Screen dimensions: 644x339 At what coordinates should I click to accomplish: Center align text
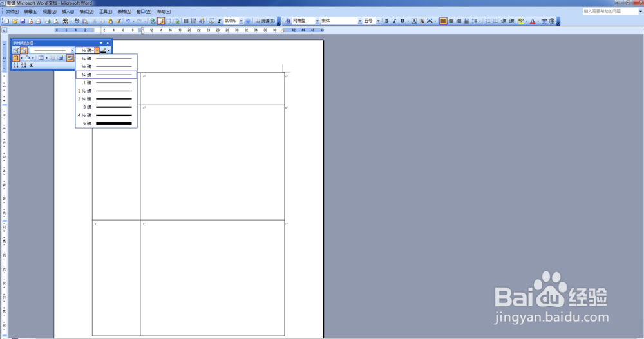tap(451, 21)
